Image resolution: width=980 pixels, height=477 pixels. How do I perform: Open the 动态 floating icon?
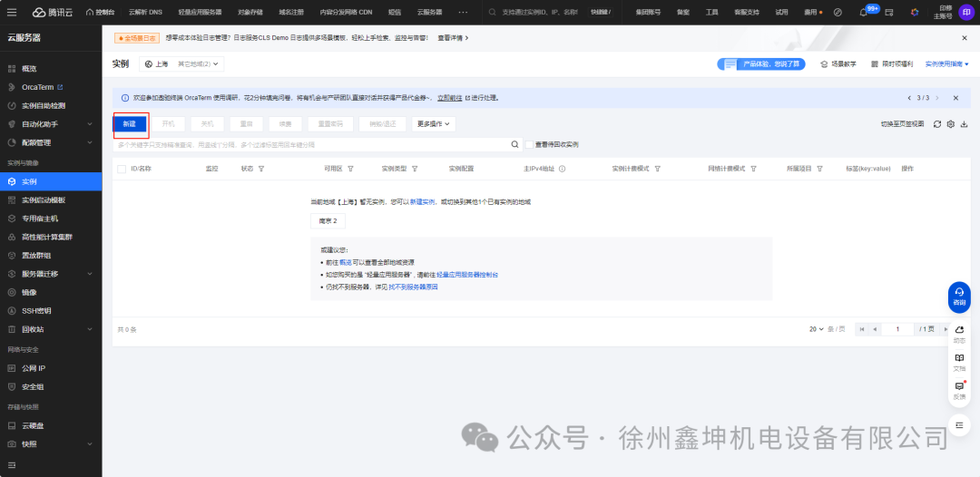tap(959, 334)
